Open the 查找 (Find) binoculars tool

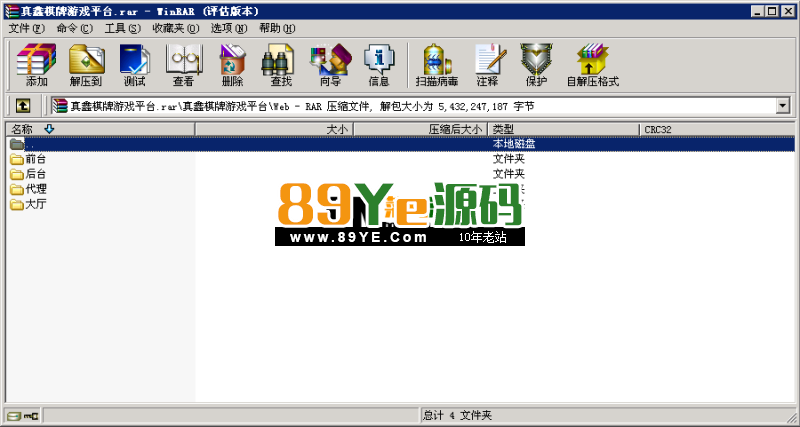[281, 65]
